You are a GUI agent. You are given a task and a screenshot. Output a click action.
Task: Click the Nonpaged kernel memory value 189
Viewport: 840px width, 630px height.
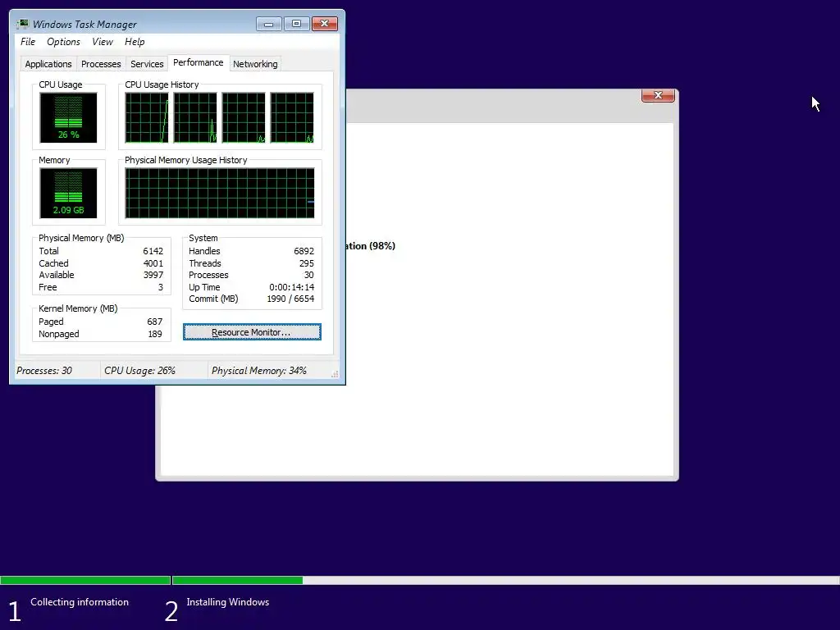(154, 335)
